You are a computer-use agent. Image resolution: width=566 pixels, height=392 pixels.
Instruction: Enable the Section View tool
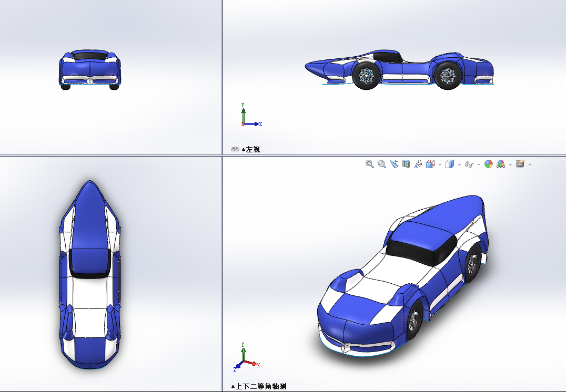pyautogui.click(x=406, y=164)
